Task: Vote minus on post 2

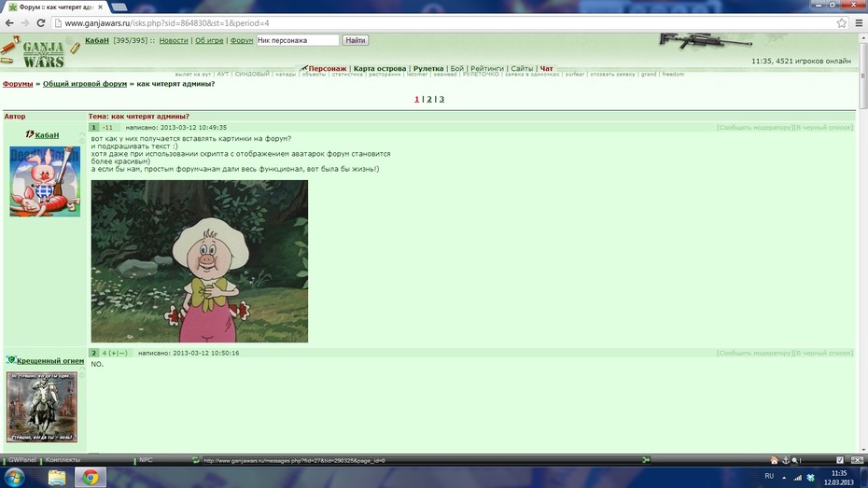Action: tap(121, 353)
